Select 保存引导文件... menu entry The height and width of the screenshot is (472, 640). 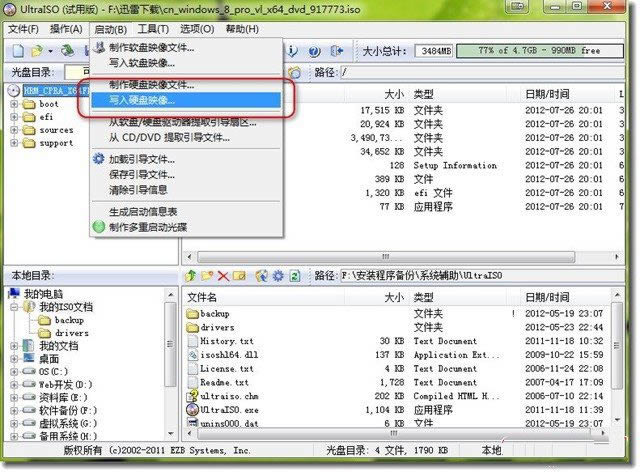186,175
